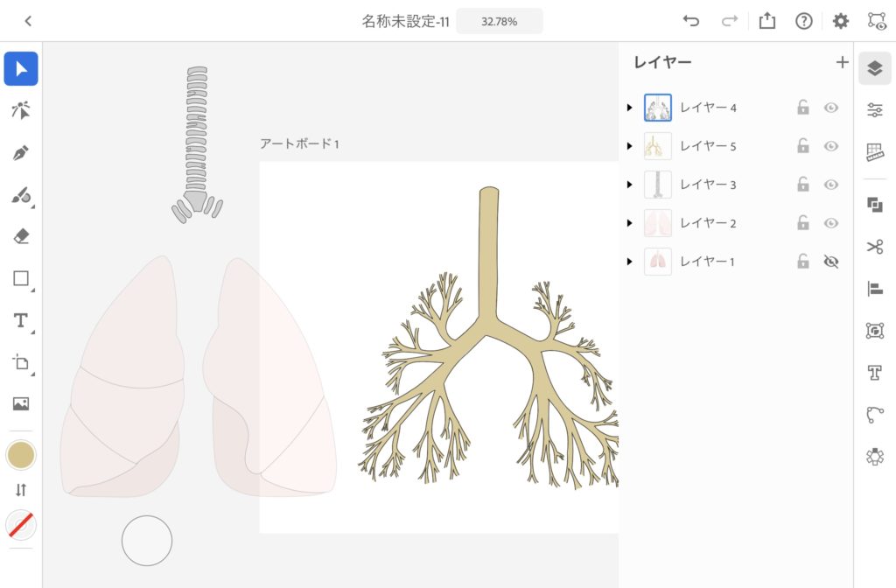Lock レイヤー 5 with padlock

point(803,145)
